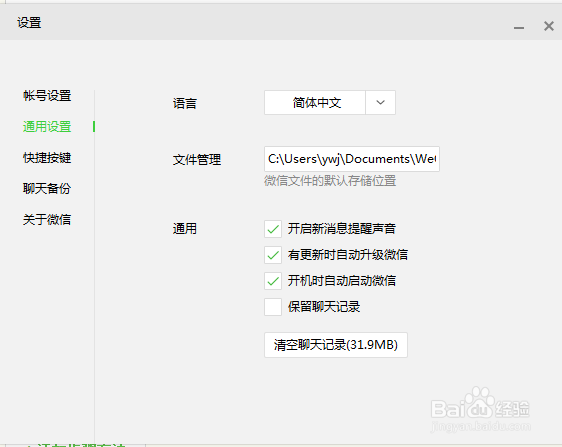Expand the language dropdown arrow

pos(380,103)
